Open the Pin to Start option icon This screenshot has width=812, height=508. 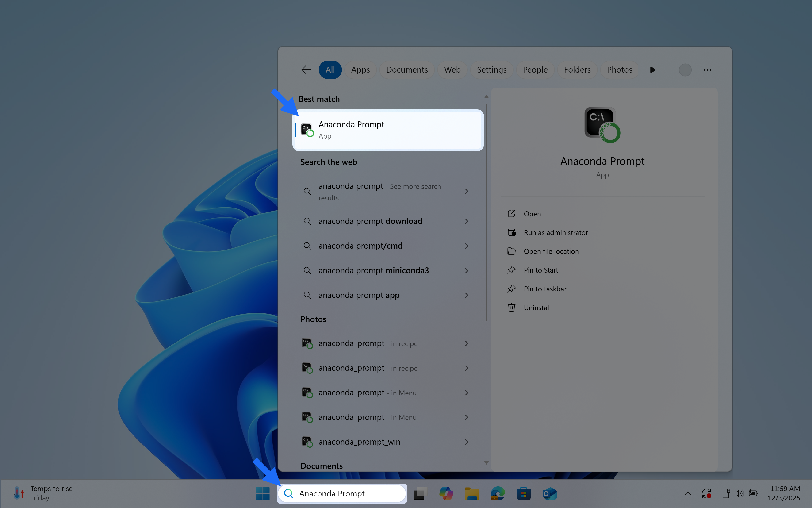(x=511, y=270)
